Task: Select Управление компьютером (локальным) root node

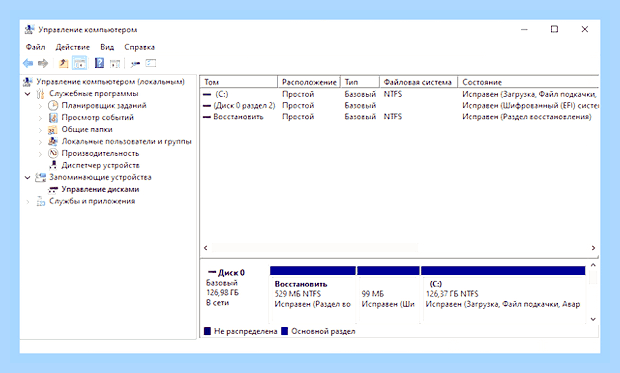Action: click(x=110, y=81)
